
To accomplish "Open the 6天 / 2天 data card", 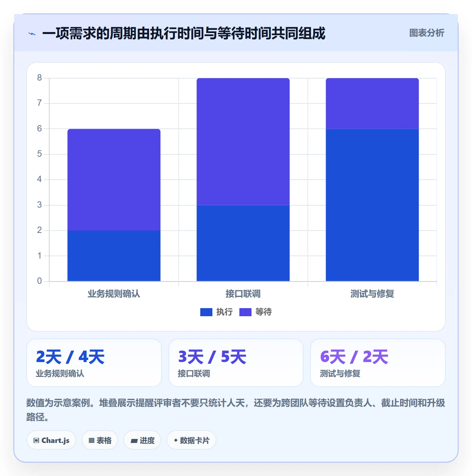I will click(378, 363).
